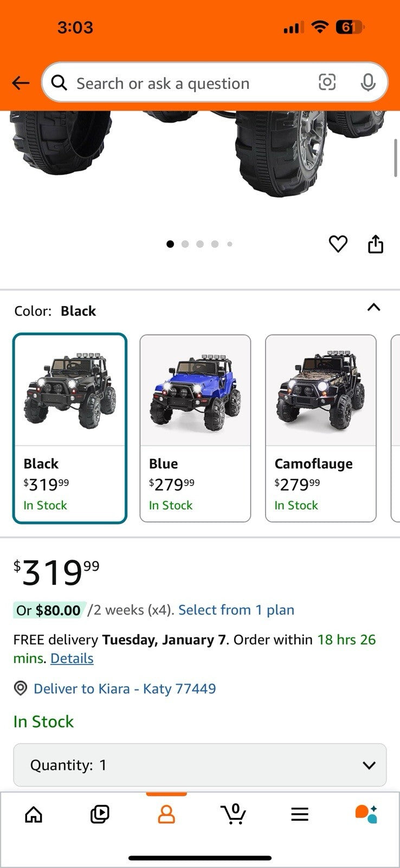400x868 pixels.
Task: Select the Blue color option
Action: 195,429
